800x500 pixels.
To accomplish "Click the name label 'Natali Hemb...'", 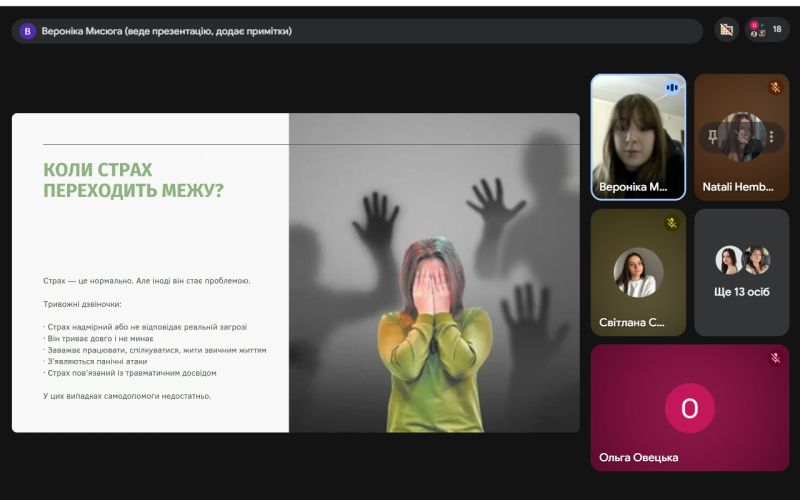I will [734, 186].
